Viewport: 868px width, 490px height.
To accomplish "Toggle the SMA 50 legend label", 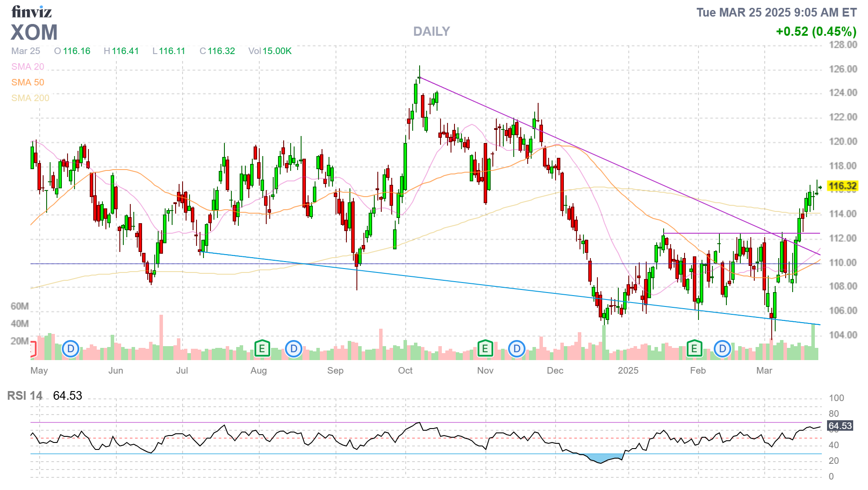I will pyautogui.click(x=27, y=82).
